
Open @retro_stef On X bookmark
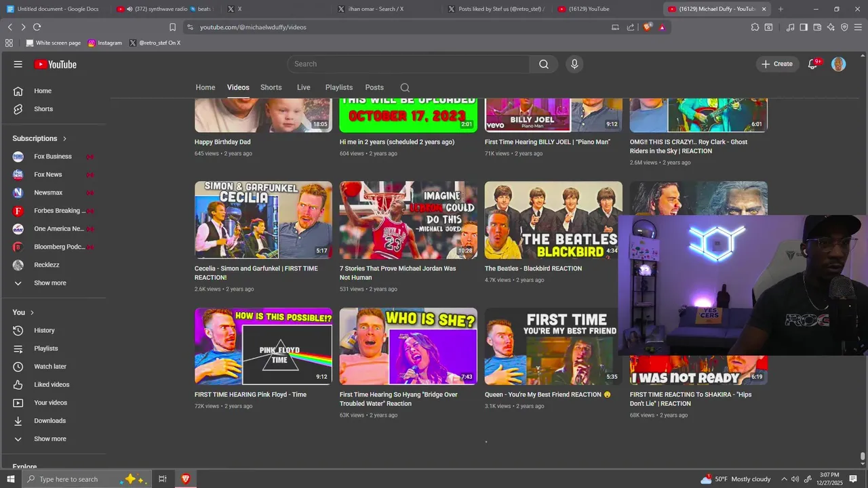155,43
